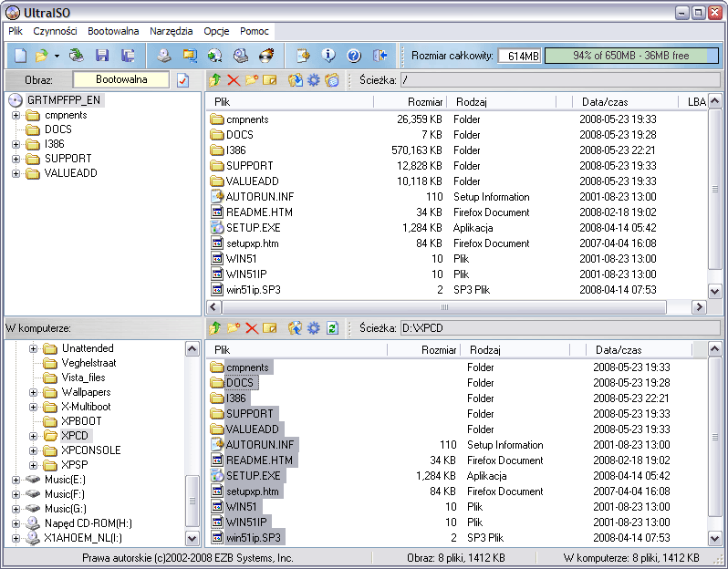Click the New image icon in toolbar
This screenshot has height=569, width=728.
(20, 56)
